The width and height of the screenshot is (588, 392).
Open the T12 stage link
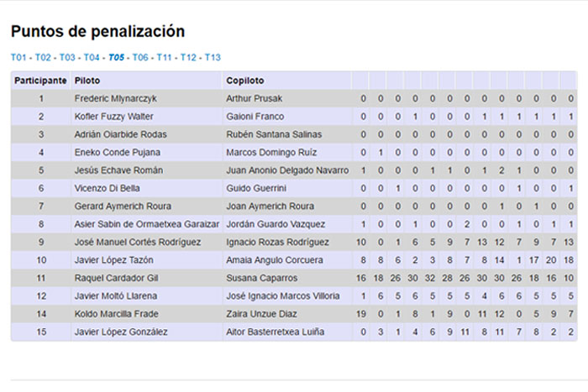188,58
